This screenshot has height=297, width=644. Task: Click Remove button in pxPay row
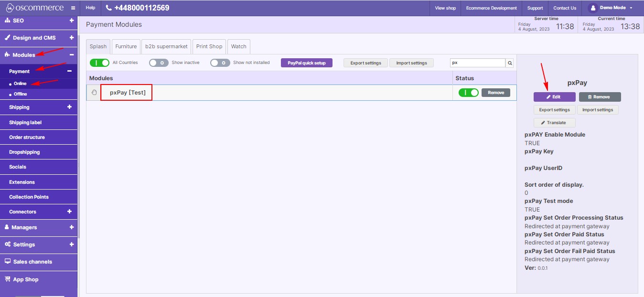[x=496, y=93]
